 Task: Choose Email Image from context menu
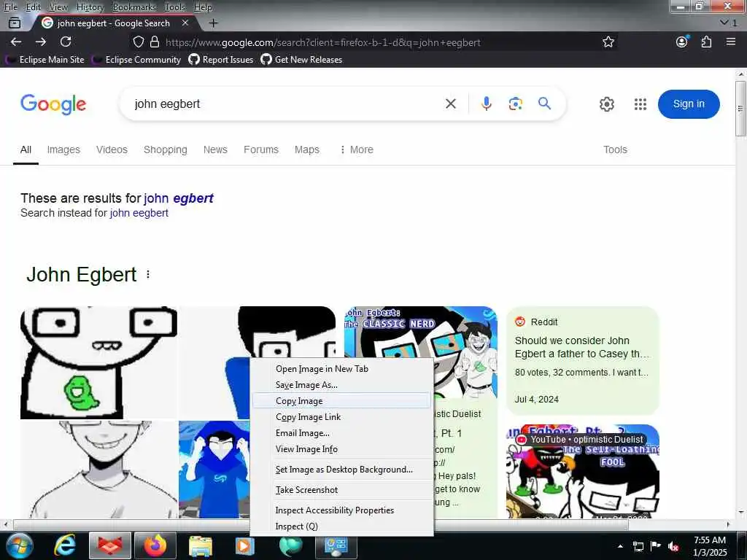(x=341, y=433)
